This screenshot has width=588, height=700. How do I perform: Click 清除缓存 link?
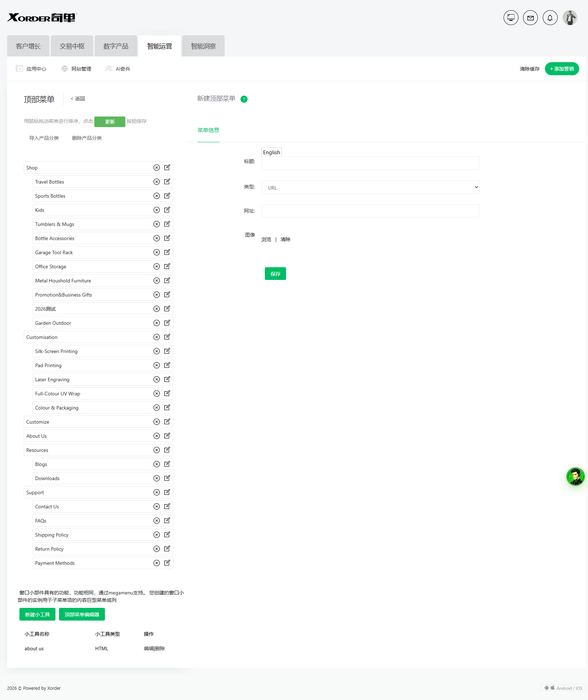530,69
